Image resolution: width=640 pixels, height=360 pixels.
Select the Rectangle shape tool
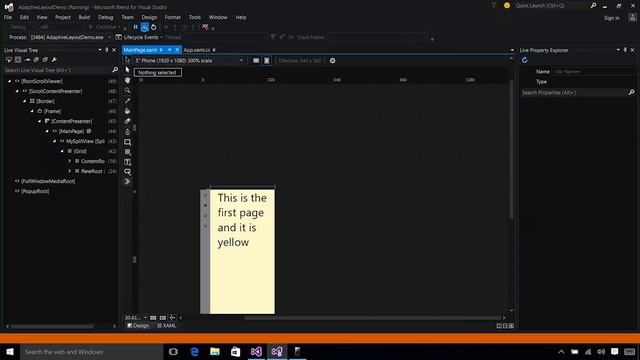point(127,142)
